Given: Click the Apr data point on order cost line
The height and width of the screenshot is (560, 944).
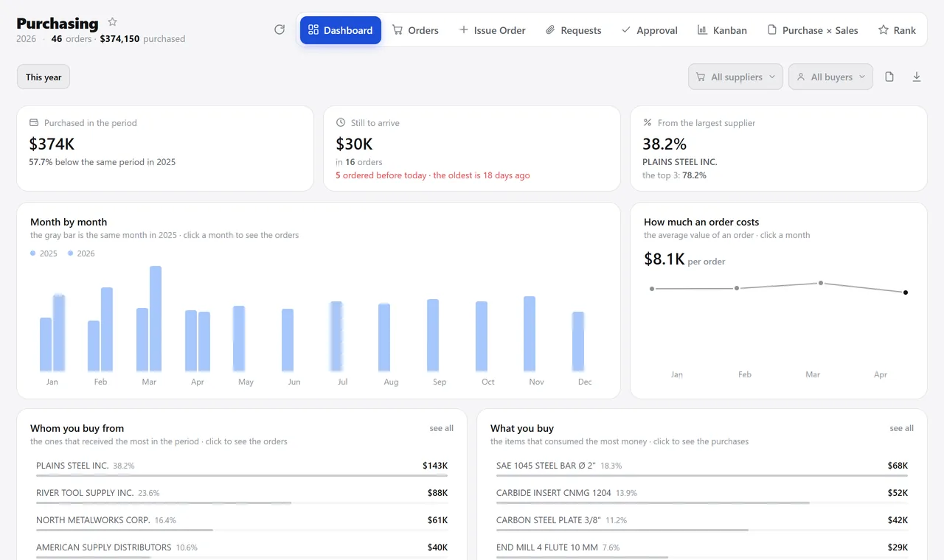Looking at the screenshot, I should click(906, 293).
